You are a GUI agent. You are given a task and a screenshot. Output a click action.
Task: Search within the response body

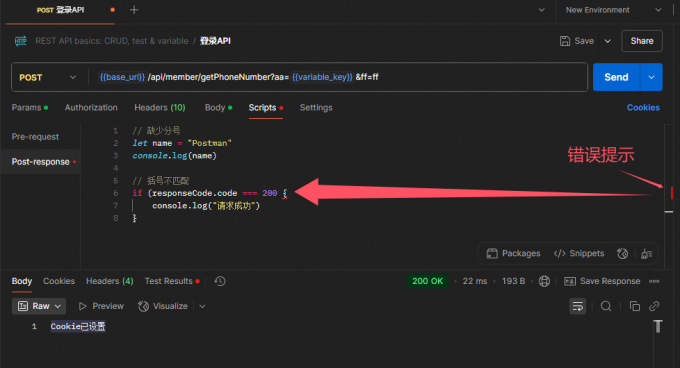[x=606, y=306]
